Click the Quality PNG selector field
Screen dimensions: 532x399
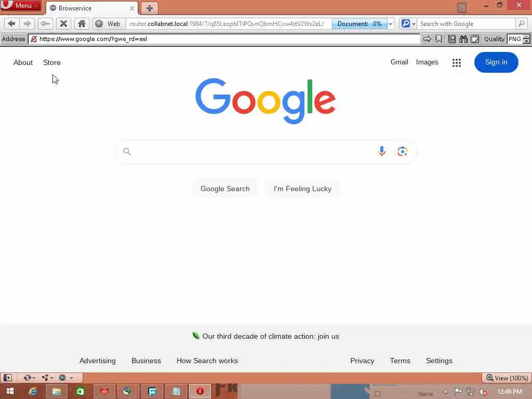pos(515,39)
